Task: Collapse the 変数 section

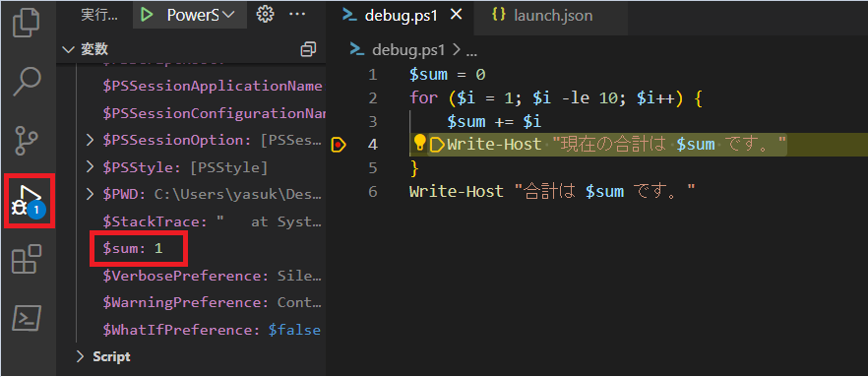Action: pyautogui.click(x=69, y=50)
